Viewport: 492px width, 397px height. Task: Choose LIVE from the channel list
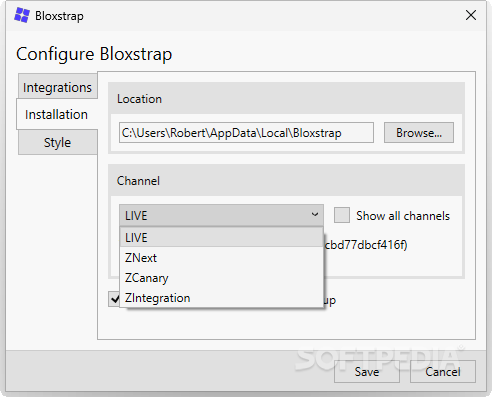pyautogui.click(x=221, y=237)
